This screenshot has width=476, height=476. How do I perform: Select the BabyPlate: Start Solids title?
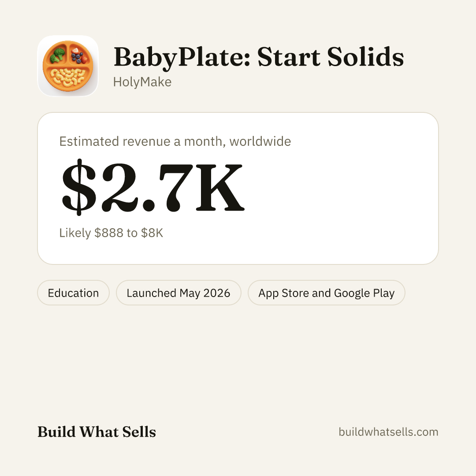(x=259, y=57)
